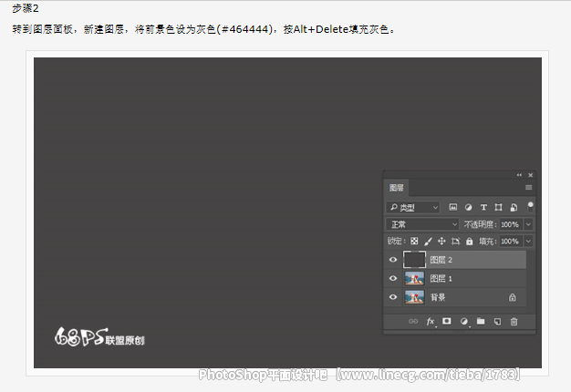Lock all padlock icon beside 填充
The width and height of the screenshot is (571, 392).
pos(470,241)
